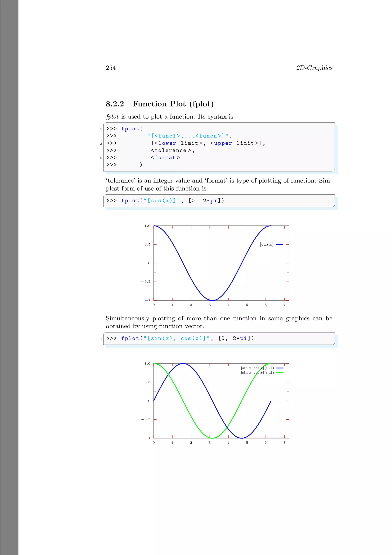This screenshot has height=555, width=392.
Task: Click the [cos x] legend label in first plot
Action: click(267, 244)
